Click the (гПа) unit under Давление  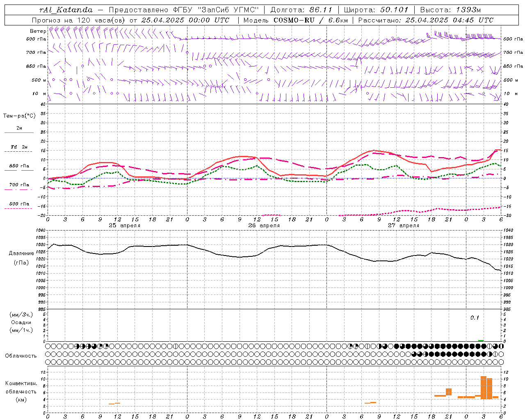pyautogui.click(x=21, y=262)
